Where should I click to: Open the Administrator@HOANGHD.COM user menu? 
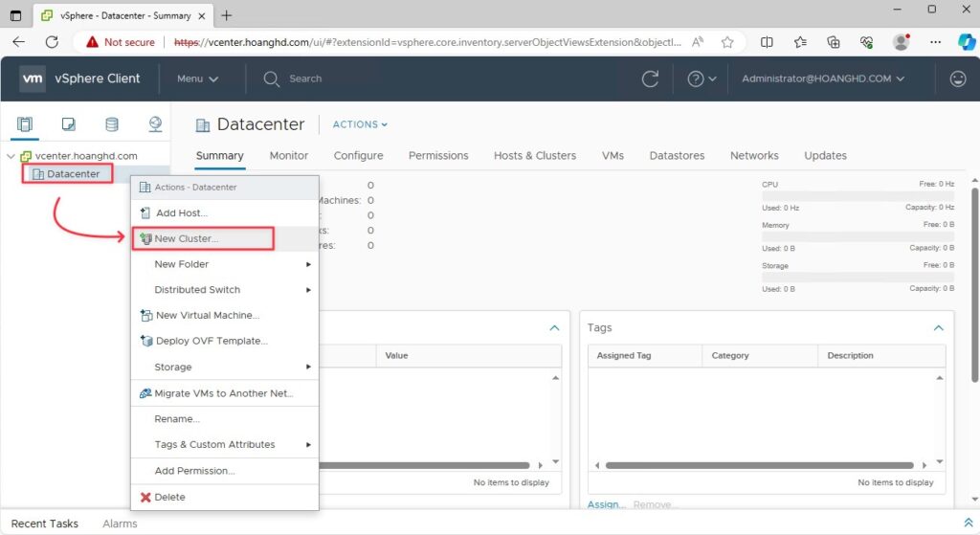(823, 78)
